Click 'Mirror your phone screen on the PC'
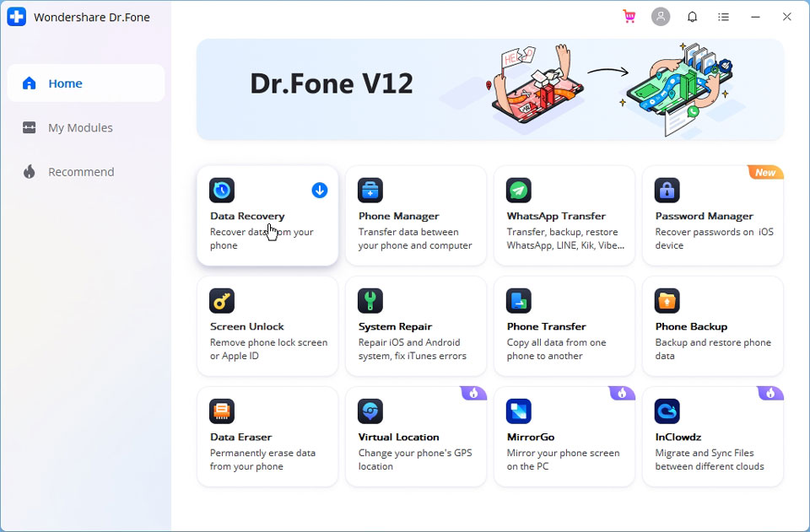Viewport: 810px width, 532px height. point(563,459)
